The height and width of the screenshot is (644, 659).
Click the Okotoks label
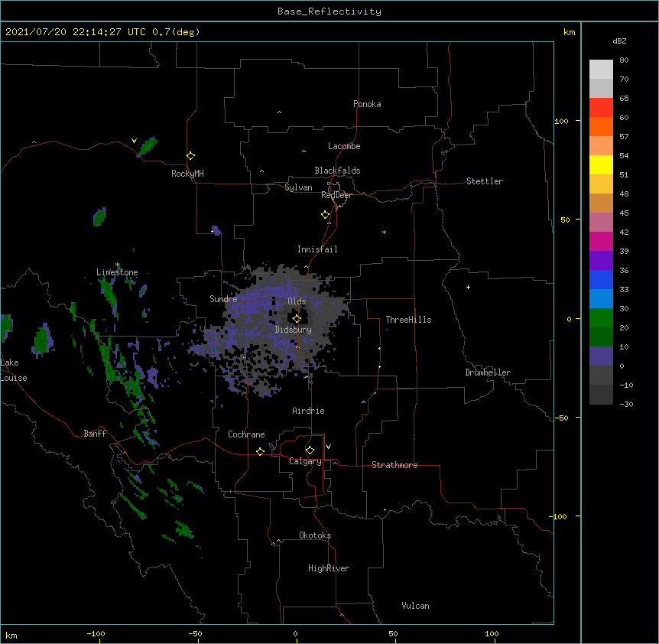pos(315,535)
